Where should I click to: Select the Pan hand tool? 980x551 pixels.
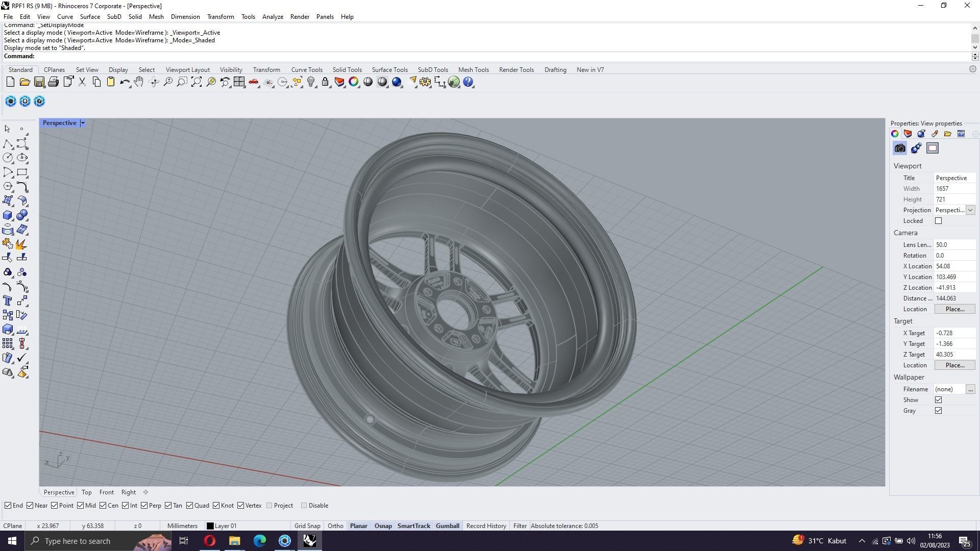coord(139,82)
